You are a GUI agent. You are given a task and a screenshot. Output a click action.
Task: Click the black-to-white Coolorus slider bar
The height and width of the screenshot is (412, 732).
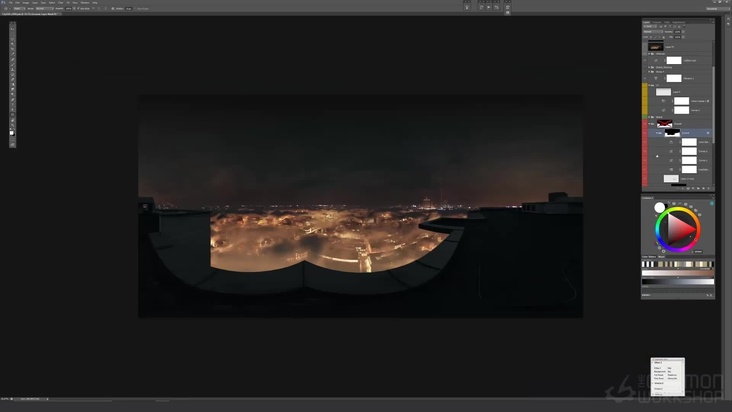(x=677, y=281)
